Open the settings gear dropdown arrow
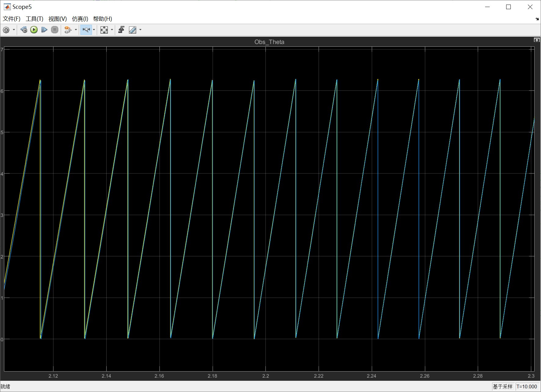The width and height of the screenshot is (541, 392). 14,30
